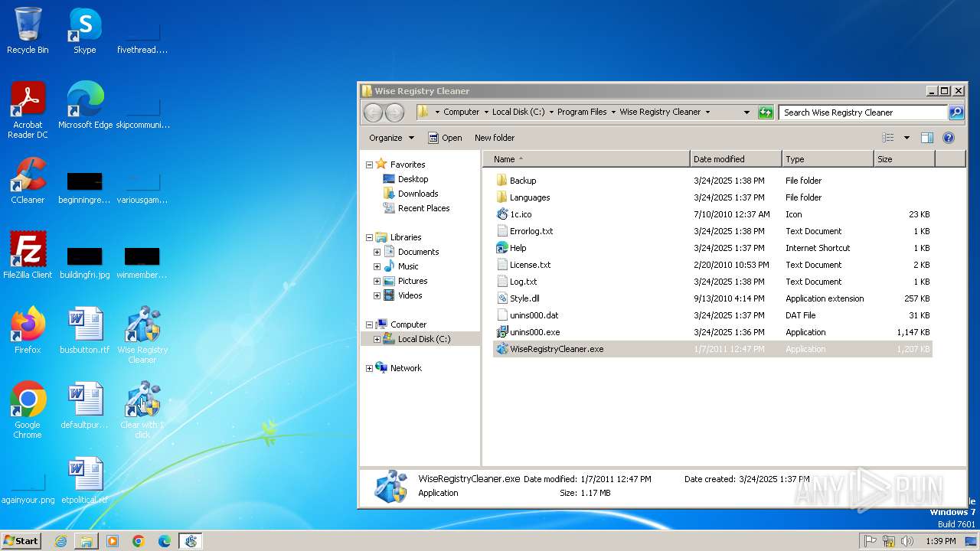Image resolution: width=980 pixels, height=551 pixels.
Task: Collapse the Libraries tree section
Action: click(x=369, y=237)
